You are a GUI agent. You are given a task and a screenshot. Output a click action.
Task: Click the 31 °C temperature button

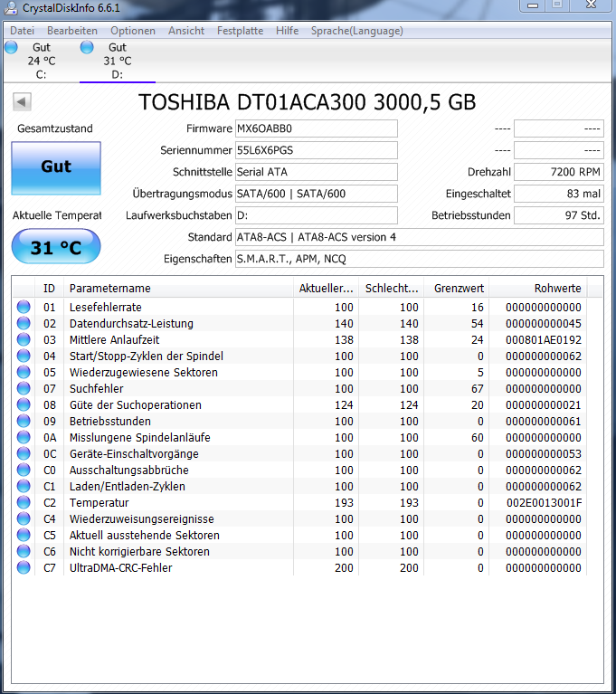[x=56, y=246]
